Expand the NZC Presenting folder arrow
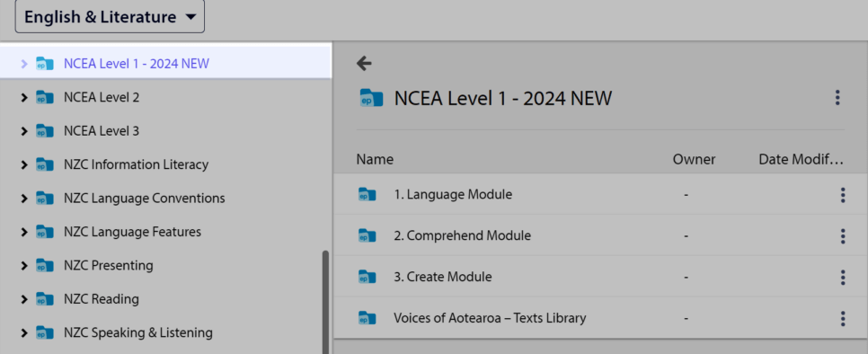Screen dimensions: 868x354 23,266
